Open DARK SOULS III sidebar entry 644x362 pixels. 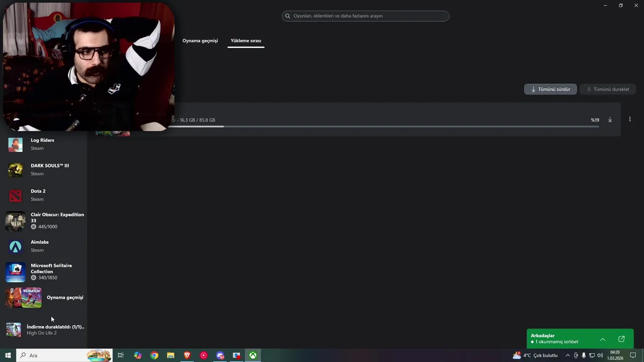point(44,169)
